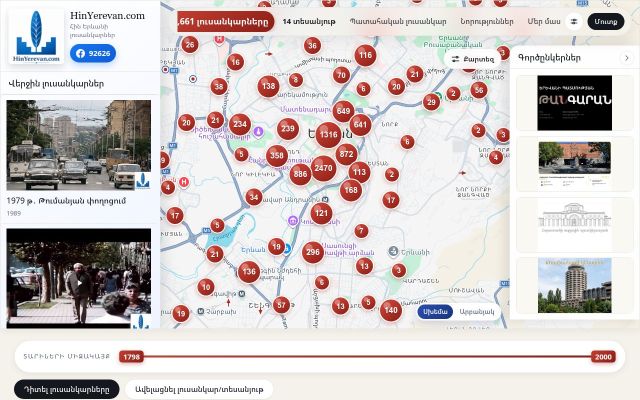Open the 116 cluster marker

(365, 55)
